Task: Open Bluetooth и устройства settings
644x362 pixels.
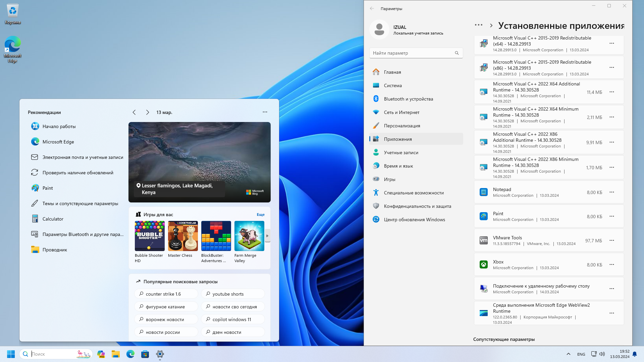Action: pyautogui.click(x=416, y=99)
